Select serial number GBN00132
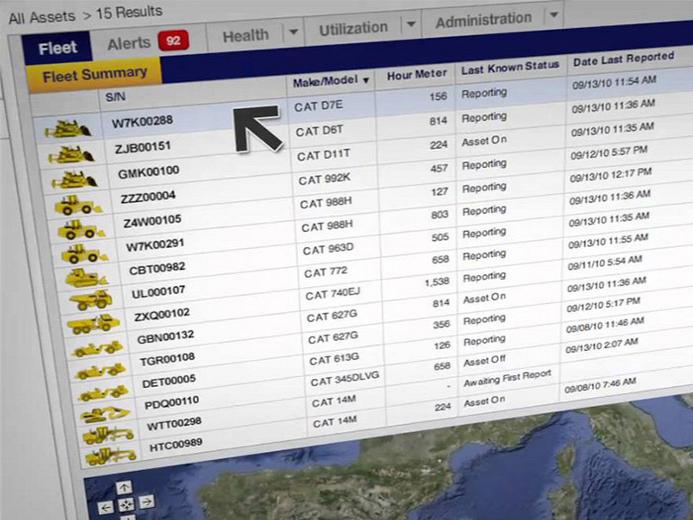Image resolution: width=693 pixels, height=520 pixels. click(165, 338)
